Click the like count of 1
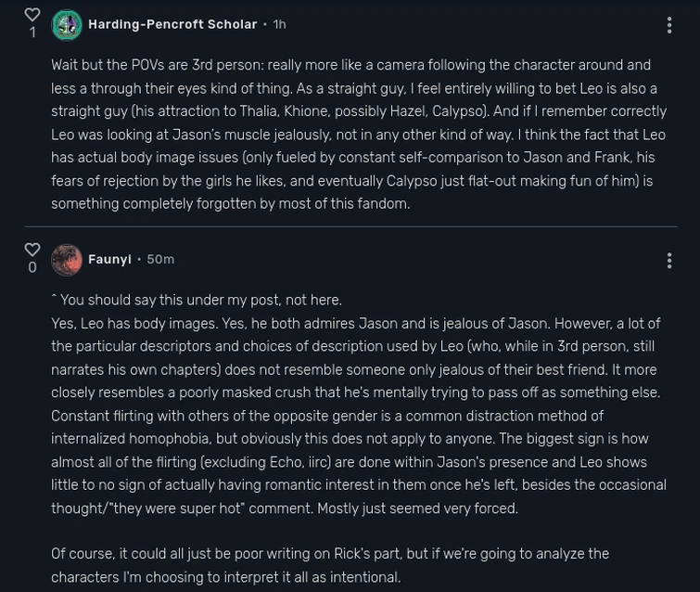 (32, 33)
